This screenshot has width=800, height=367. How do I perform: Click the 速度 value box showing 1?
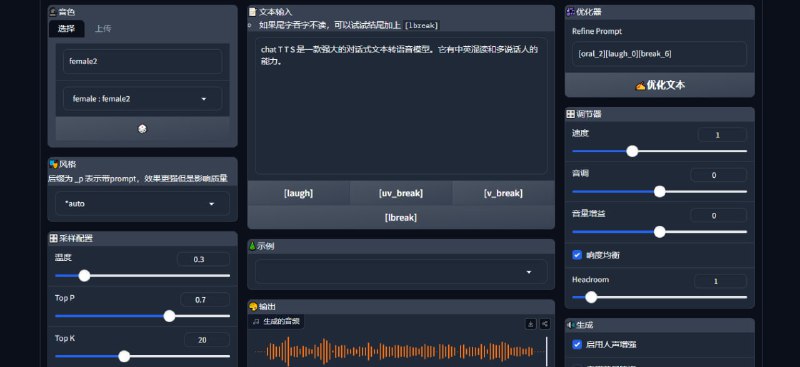[x=722, y=135]
